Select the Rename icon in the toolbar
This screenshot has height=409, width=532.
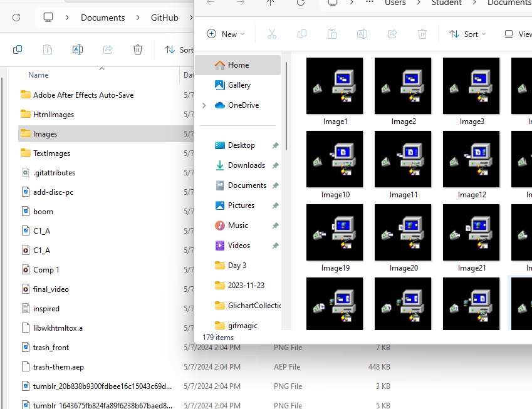[362, 34]
